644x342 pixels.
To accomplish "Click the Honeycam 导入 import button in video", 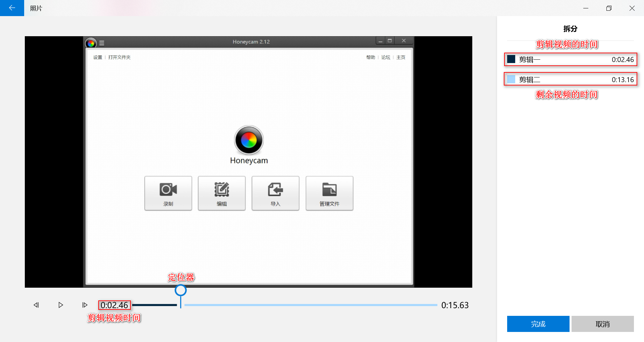I will (275, 193).
